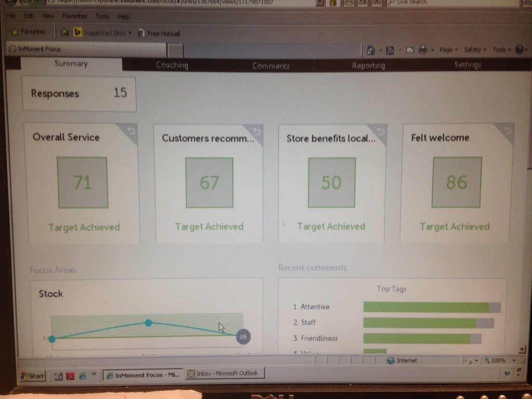
Task: Open the browser View menu
Action: pyautogui.click(x=48, y=16)
